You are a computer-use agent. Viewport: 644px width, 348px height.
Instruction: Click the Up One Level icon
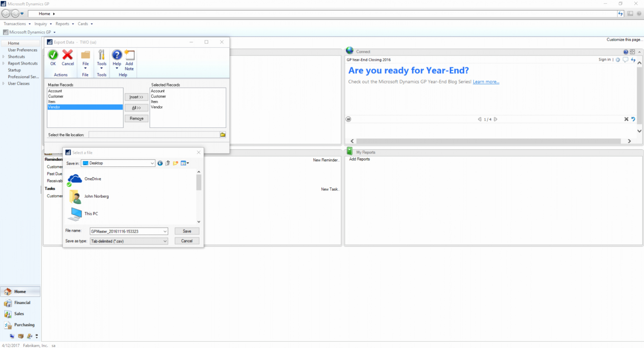pyautogui.click(x=168, y=163)
